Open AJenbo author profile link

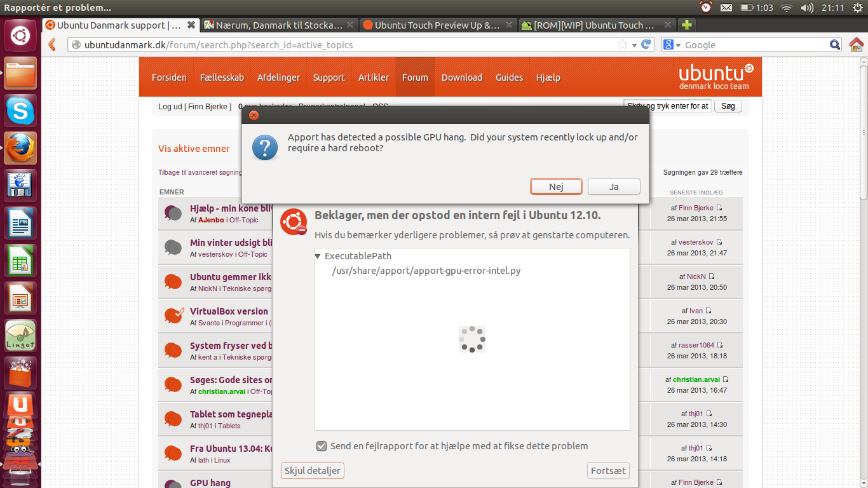(211, 220)
